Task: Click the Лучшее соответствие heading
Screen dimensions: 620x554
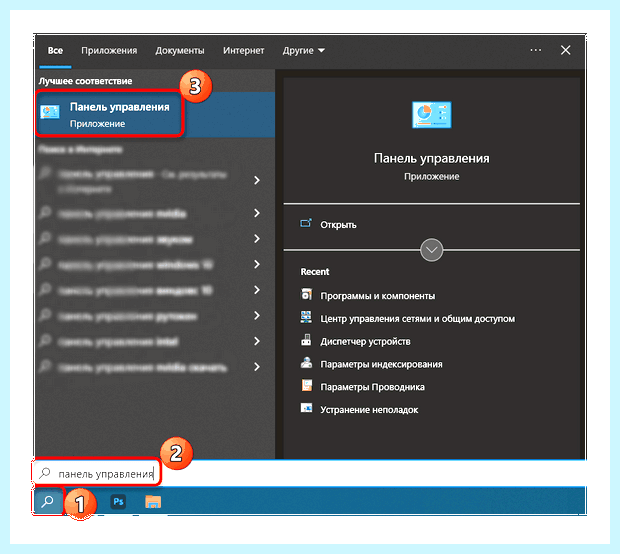Action: pos(85,81)
